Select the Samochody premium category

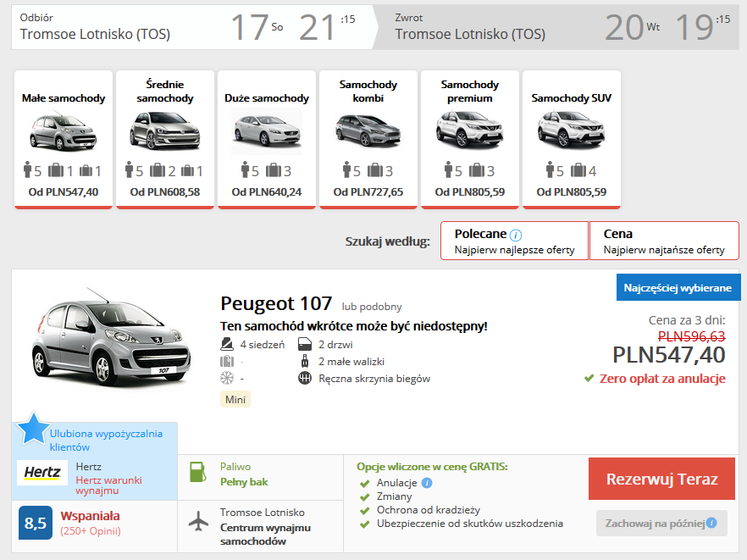point(470,140)
